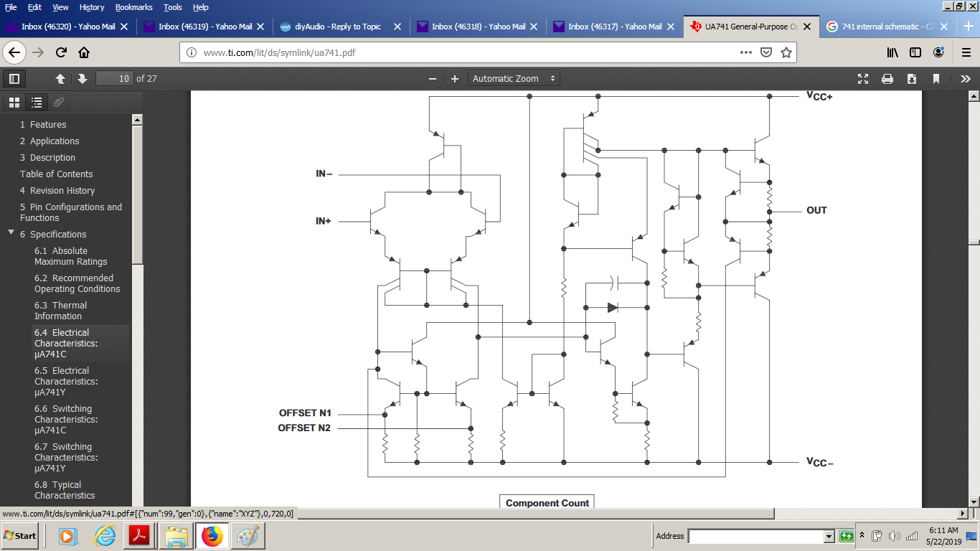Open page actions three-dot menu

click(746, 52)
